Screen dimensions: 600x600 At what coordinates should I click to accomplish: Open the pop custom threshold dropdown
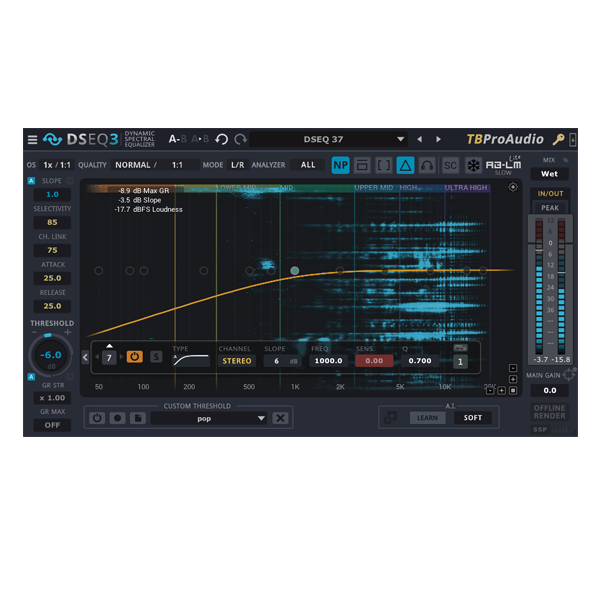pos(209,418)
